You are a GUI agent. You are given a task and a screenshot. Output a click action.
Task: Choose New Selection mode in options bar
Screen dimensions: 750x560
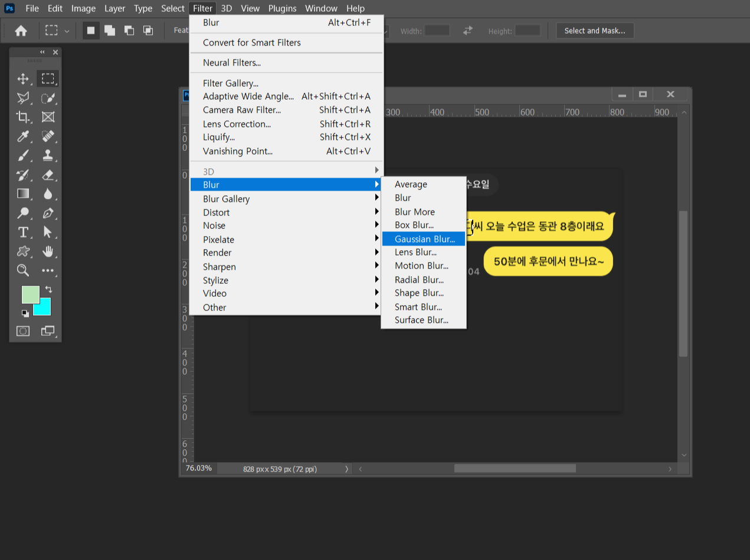pyautogui.click(x=91, y=30)
